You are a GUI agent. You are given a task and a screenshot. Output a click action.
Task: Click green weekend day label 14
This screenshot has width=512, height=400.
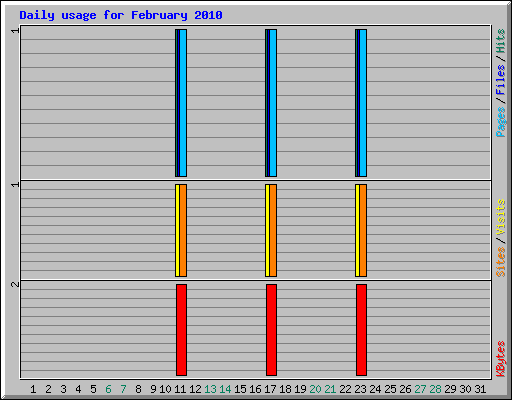point(225,389)
